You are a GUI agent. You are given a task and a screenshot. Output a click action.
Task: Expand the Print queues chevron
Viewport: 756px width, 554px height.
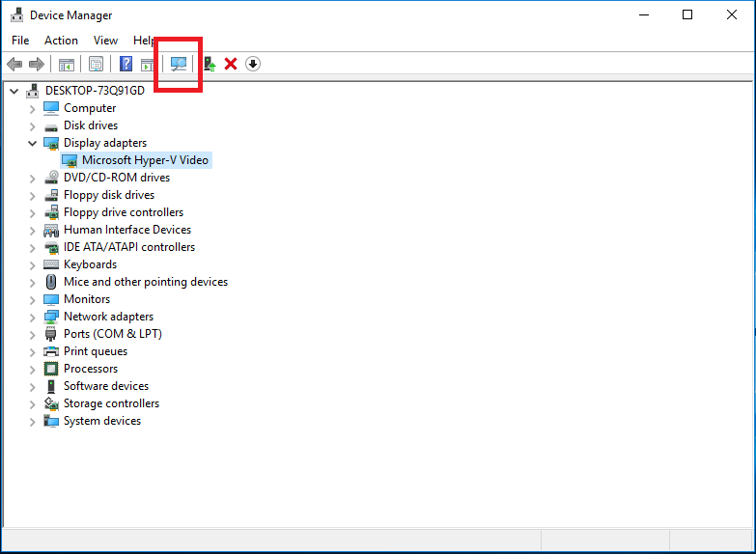(32, 352)
